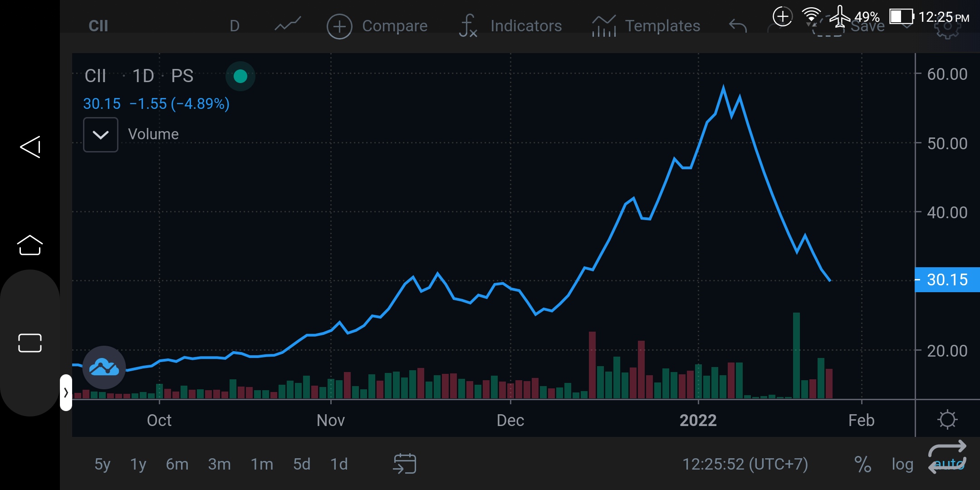Image resolution: width=980 pixels, height=490 pixels.
Task: Change the D daily interval
Action: (x=234, y=26)
